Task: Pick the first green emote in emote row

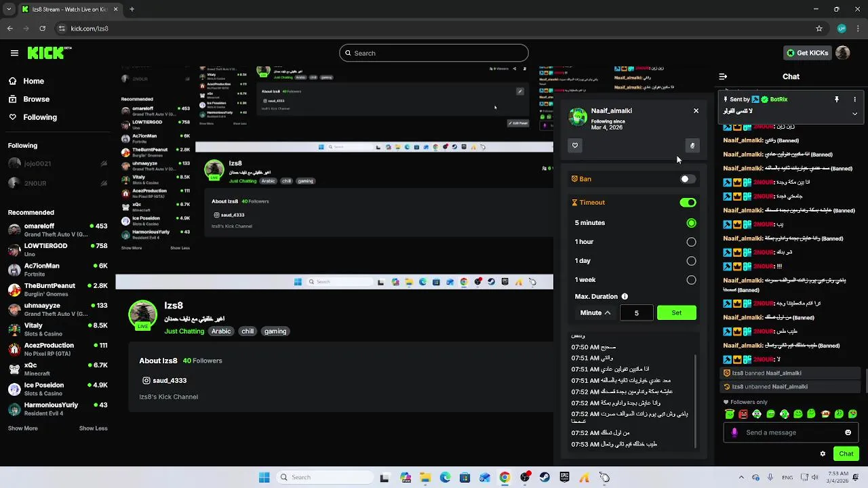Action: [730, 414]
